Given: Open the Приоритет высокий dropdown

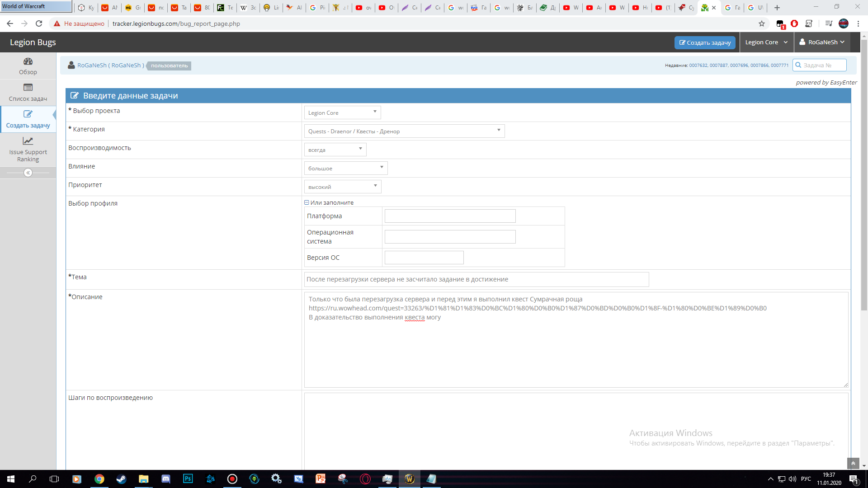Looking at the screenshot, I should click(342, 187).
